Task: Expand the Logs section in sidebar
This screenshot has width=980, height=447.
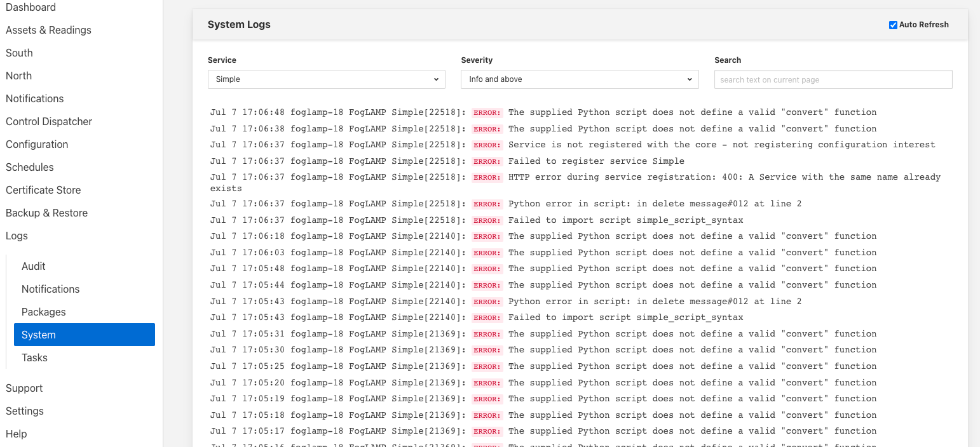Action: coord(17,236)
